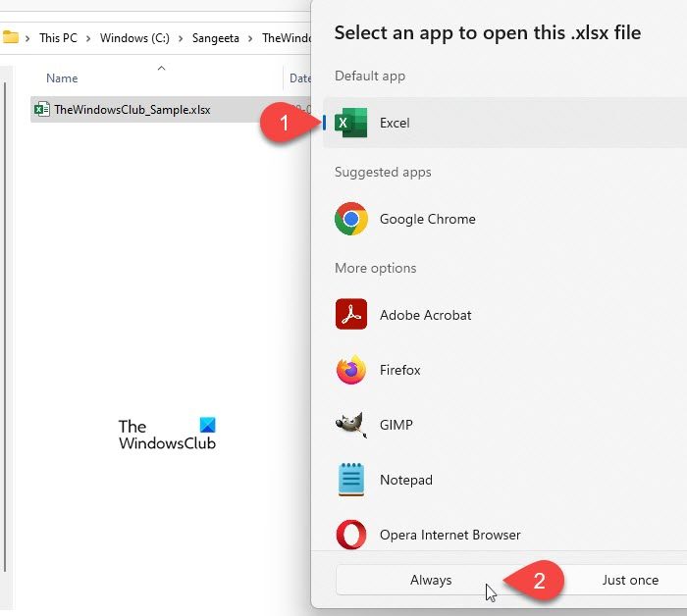Click the sort arrow above Name column
The width and height of the screenshot is (687, 616).
161,68
